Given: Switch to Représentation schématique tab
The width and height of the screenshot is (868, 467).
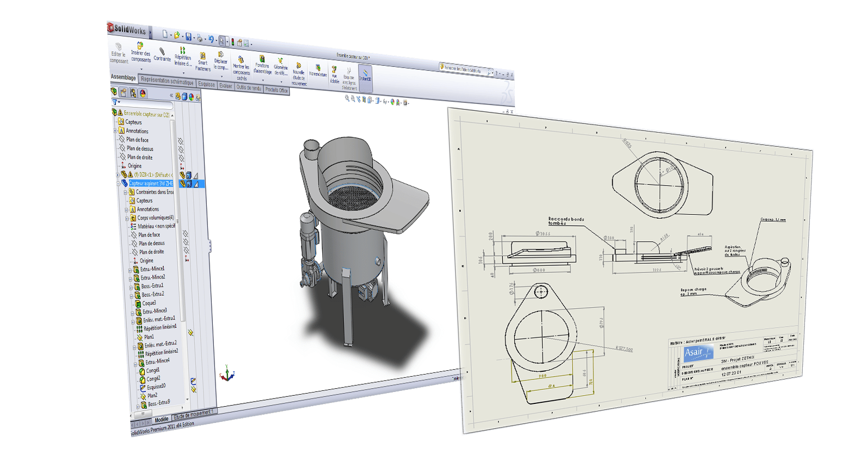Looking at the screenshot, I should click(167, 81).
